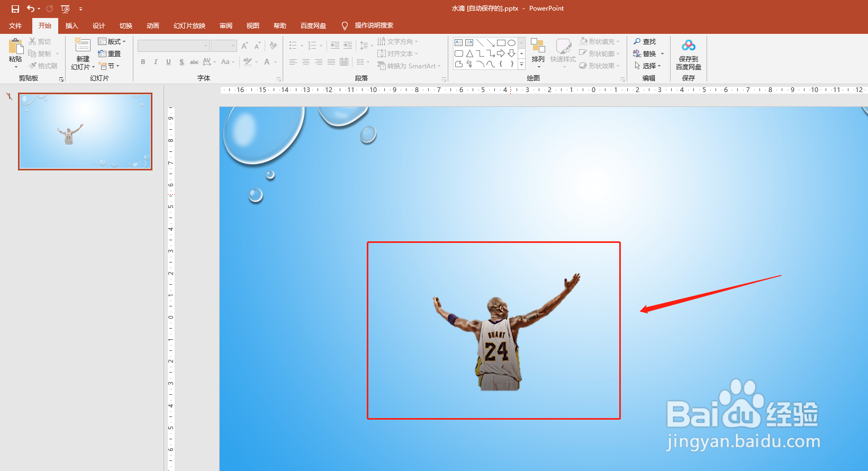Switch to the 切换 tab

point(125,25)
